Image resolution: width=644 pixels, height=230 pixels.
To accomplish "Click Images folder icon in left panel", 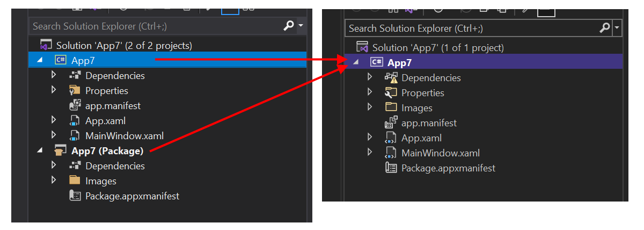I will click(75, 181).
